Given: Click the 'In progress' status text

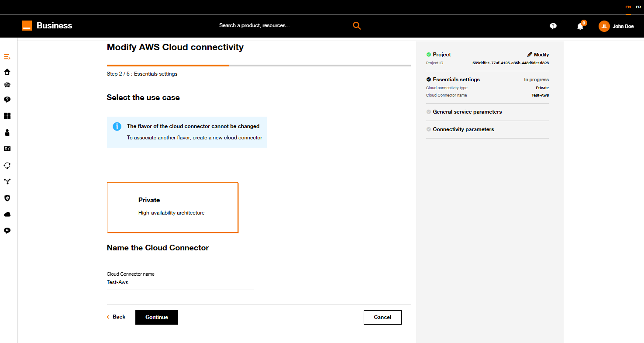Looking at the screenshot, I should [x=536, y=80].
